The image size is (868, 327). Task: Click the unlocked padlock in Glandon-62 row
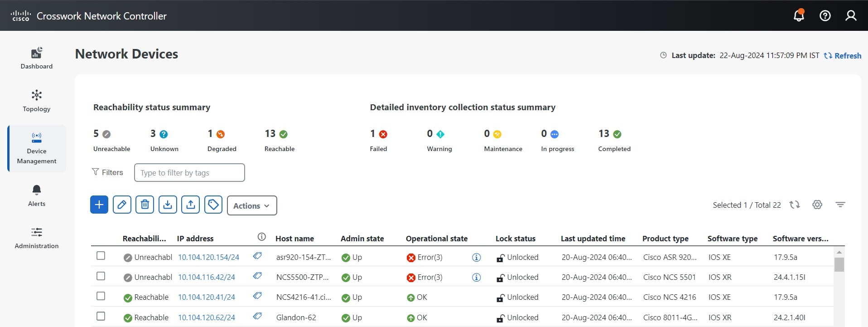point(500,318)
